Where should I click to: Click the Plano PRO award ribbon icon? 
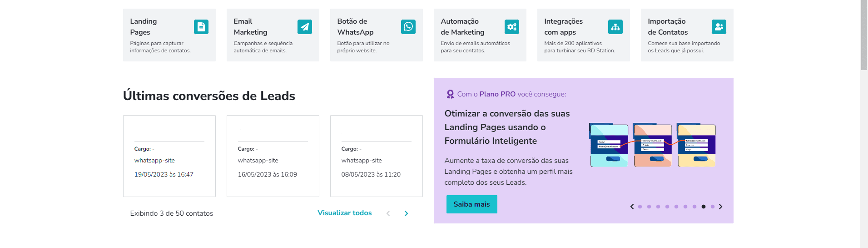coord(450,94)
